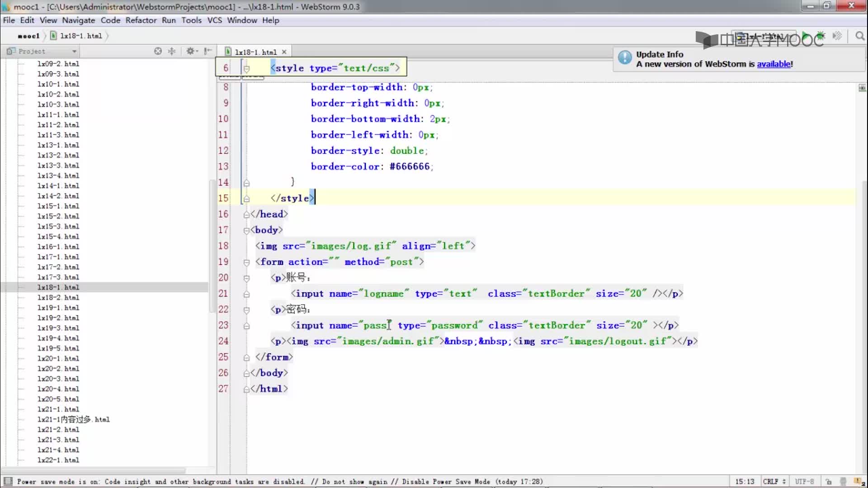Click the tool windows toggle in bottom-left corner
This screenshot has height=488, width=868.
tap(7, 481)
